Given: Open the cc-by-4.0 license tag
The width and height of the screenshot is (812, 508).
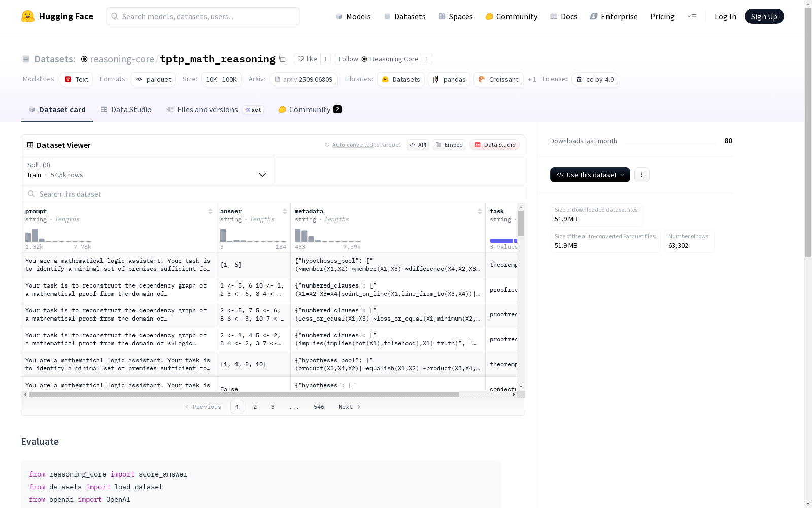Looking at the screenshot, I should click(x=595, y=79).
